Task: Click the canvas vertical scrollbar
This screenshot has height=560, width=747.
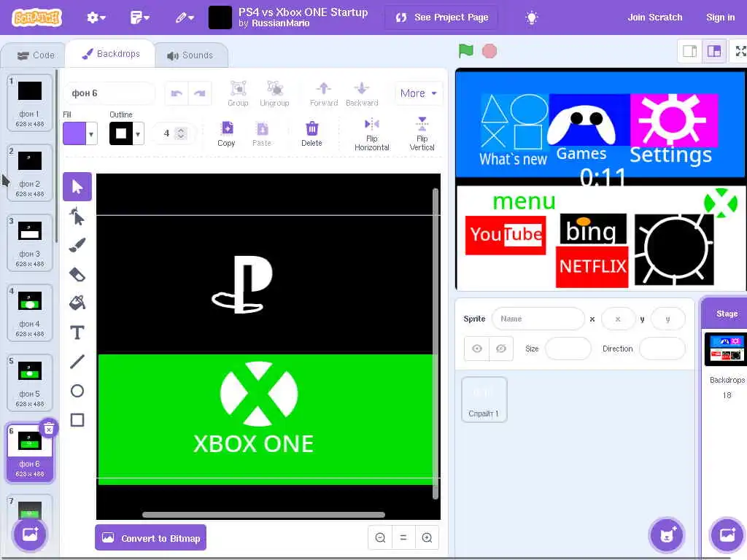Action: 435,344
